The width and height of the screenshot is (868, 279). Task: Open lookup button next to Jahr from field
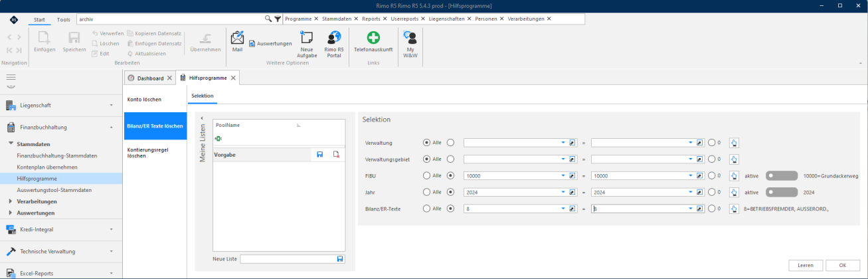coord(572,192)
